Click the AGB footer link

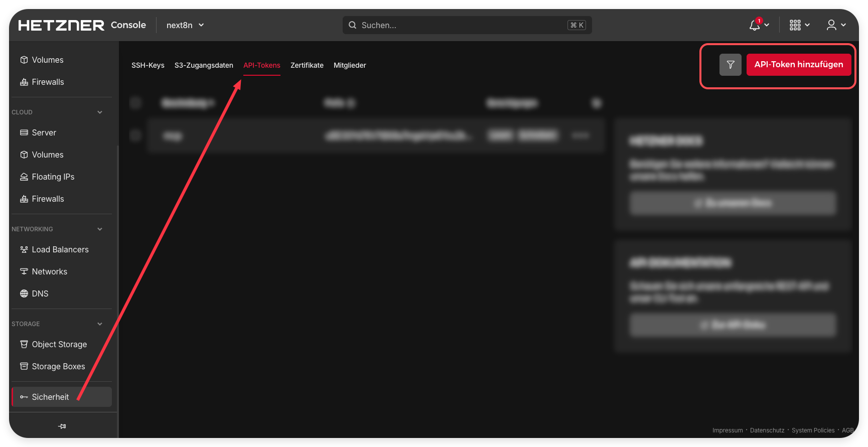tap(847, 430)
